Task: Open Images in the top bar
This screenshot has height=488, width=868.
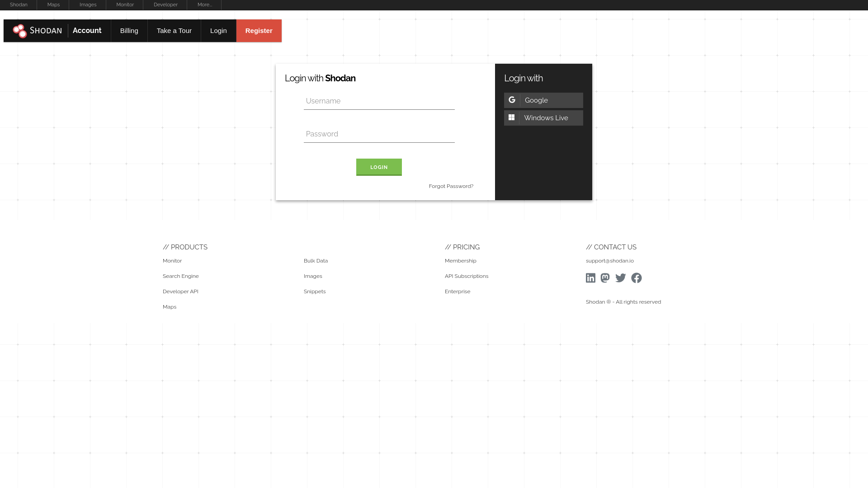Action: tap(88, 5)
